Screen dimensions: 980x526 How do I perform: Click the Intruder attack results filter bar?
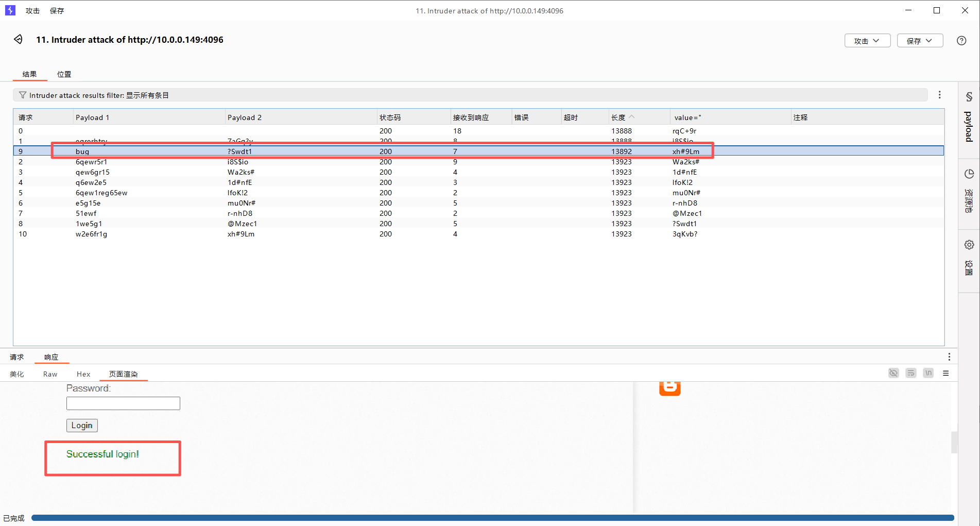[470, 95]
